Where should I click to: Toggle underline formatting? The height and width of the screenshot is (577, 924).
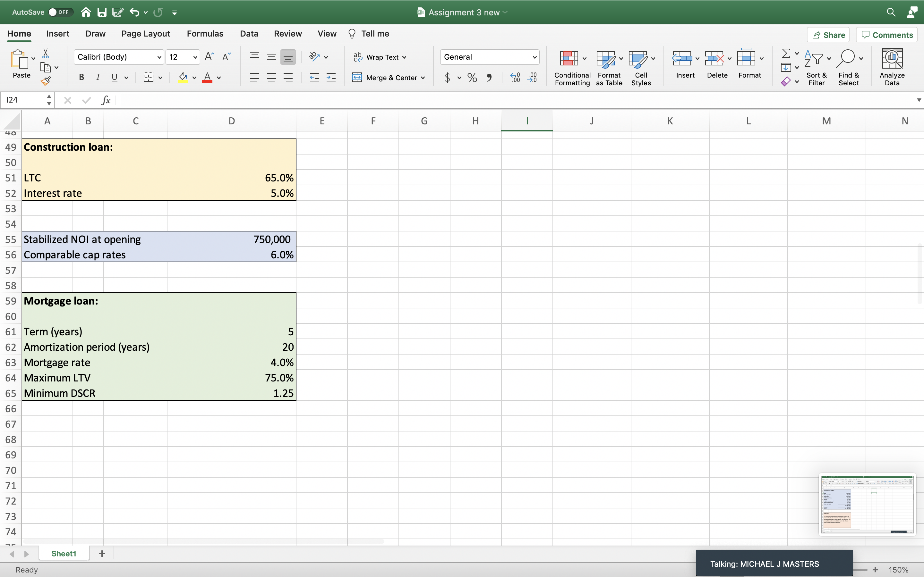(x=115, y=77)
